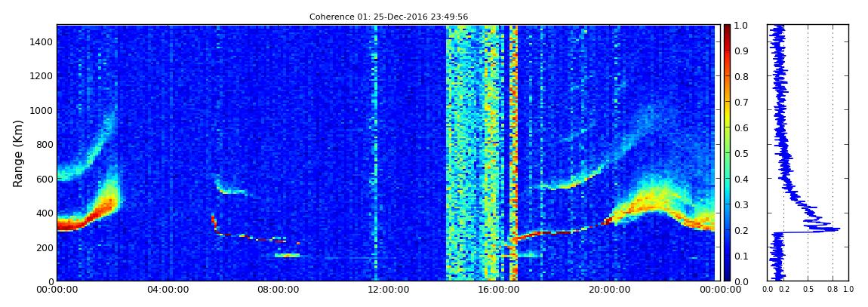This screenshot has width=868, height=307.
Task: Select the 1200 range tick label
Action: pos(42,75)
